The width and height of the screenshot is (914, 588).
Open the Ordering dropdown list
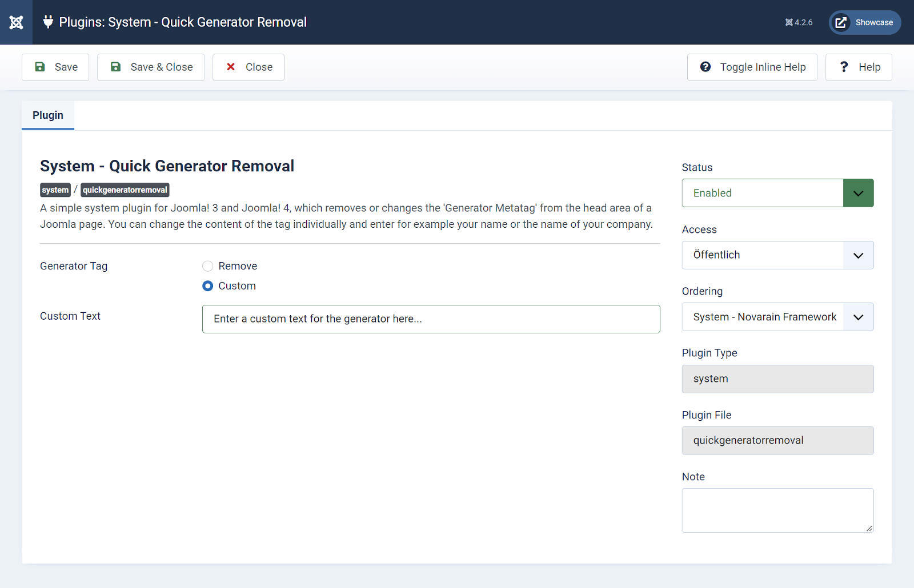click(x=777, y=317)
